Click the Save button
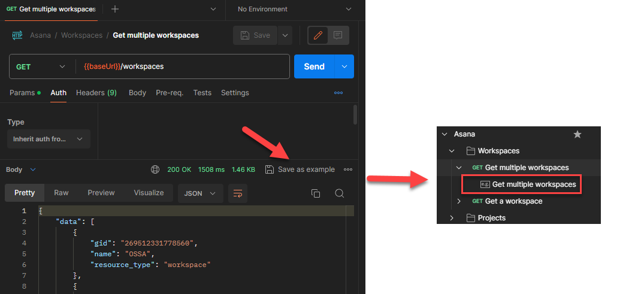 click(255, 35)
